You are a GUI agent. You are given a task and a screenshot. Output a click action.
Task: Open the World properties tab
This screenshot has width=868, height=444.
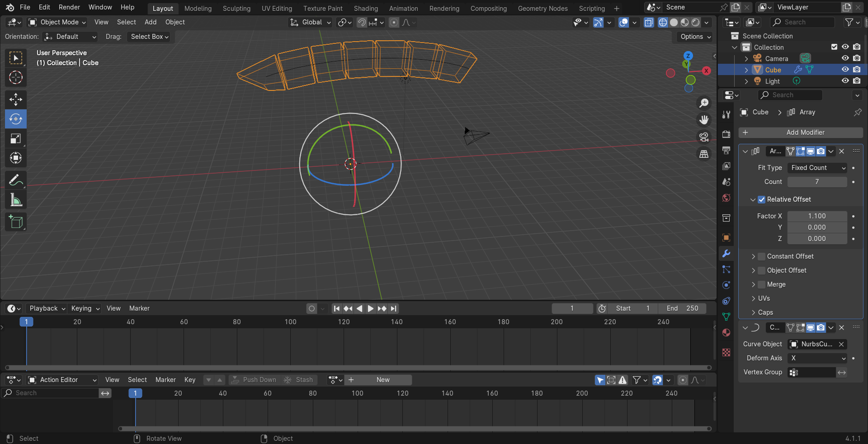tap(726, 198)
